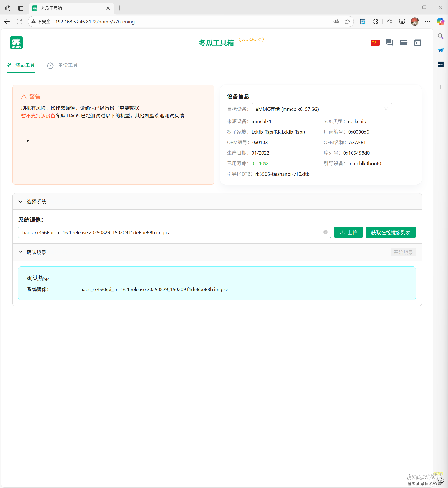Open the terminal console icon
This screenshot has width=448, height=488.
pos(417,43)
